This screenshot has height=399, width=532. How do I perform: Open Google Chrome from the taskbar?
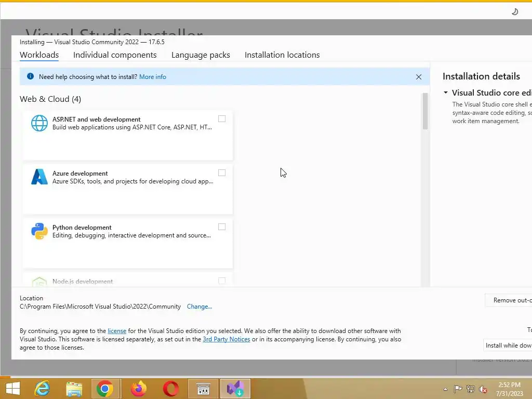point(105,389)
